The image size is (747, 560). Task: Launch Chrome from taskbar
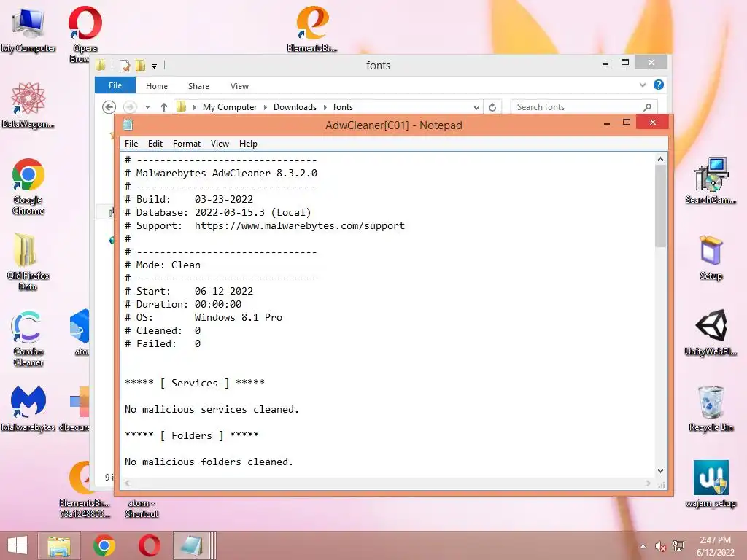coord(104,545)
